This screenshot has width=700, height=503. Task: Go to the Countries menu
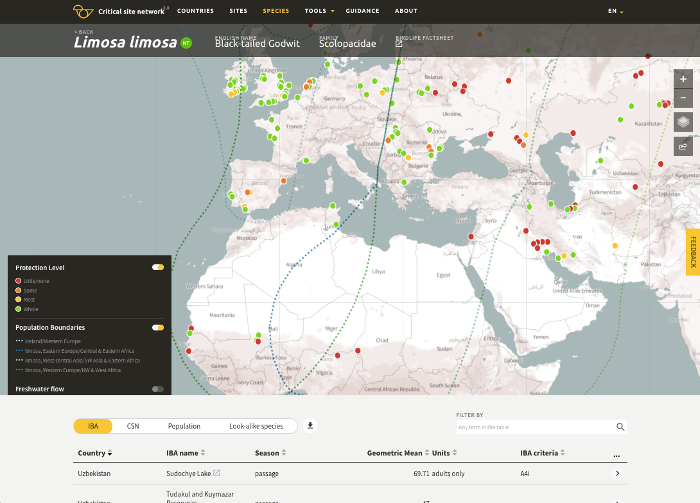[x=195, y=11]
